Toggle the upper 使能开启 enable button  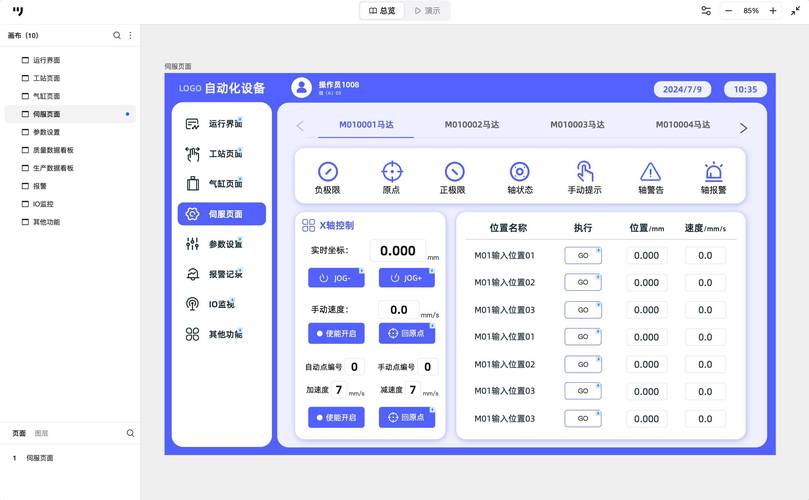pos(336,333)
